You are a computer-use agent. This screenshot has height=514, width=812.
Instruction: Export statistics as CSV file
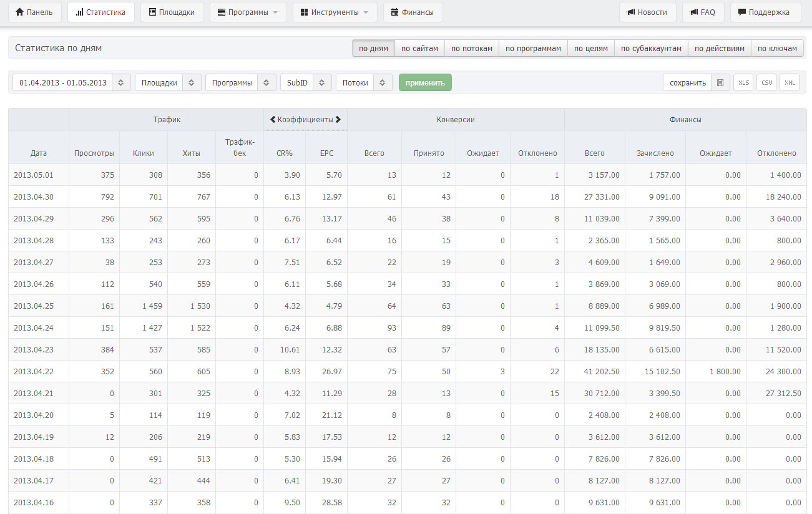pyautogui.click(x=766, y=82)
